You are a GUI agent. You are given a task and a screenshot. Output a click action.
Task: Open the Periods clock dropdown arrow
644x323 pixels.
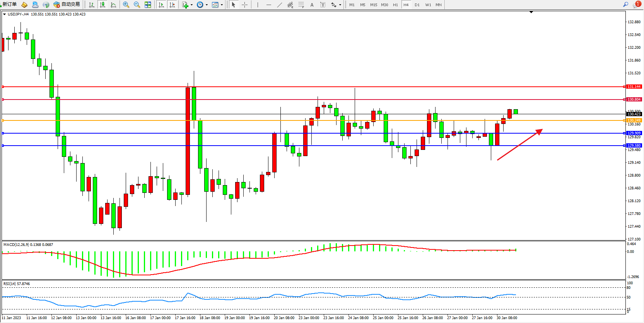(x=207, y=5)
